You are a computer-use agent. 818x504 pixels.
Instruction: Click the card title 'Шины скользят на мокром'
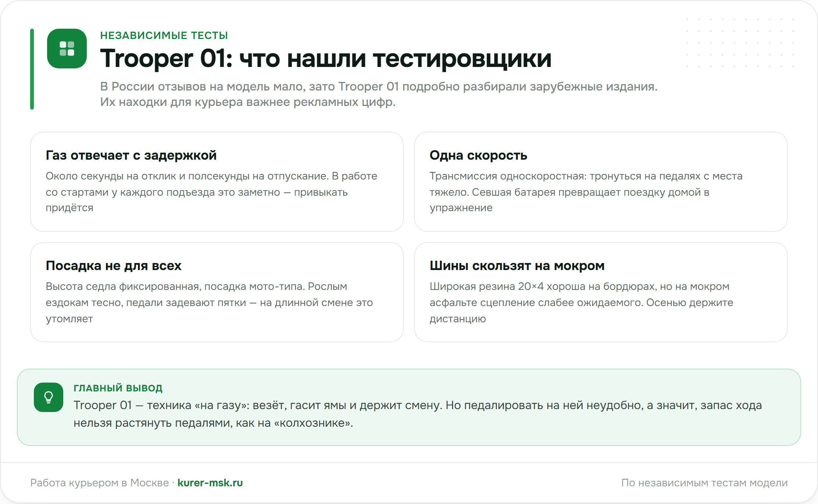(x=517, y=266)
